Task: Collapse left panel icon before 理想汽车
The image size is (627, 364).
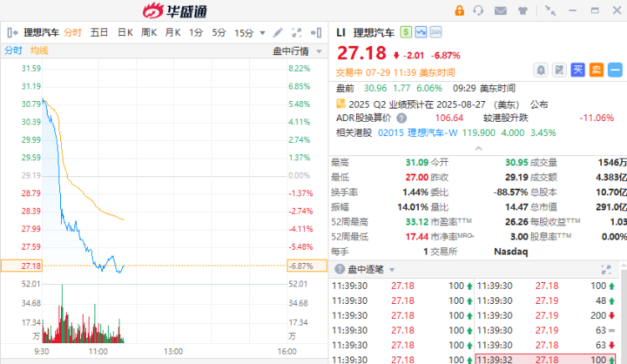Action: pyautogui.click(x=13, y=33)
